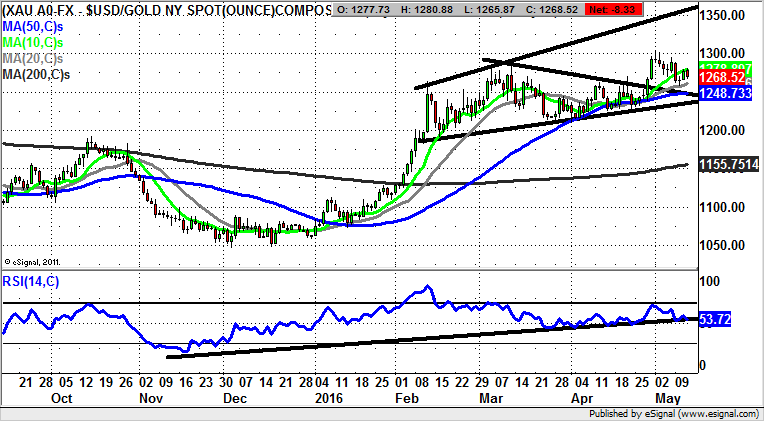Click the XAU A0-FX symbol title

[38, 8]
